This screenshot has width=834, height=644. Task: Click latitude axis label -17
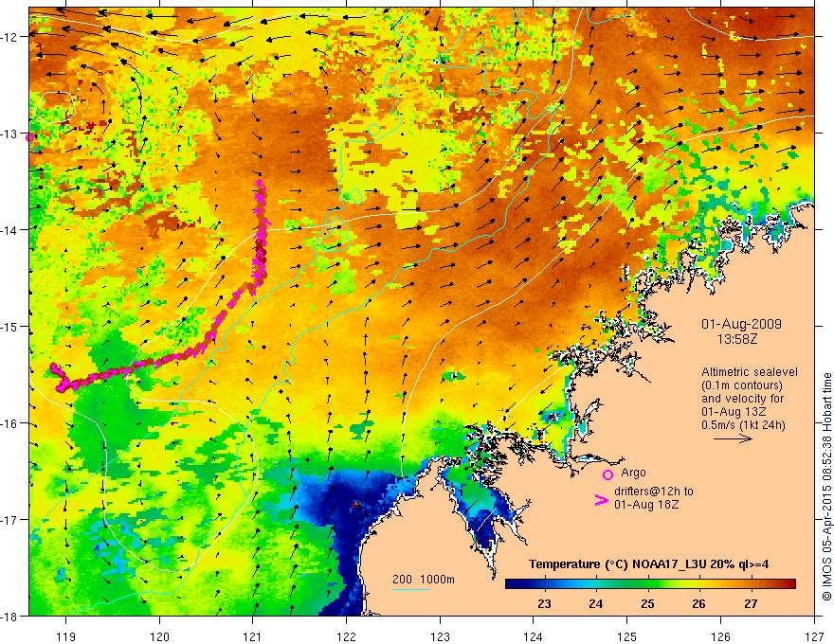pyautogui.click(x=9, y=520)
